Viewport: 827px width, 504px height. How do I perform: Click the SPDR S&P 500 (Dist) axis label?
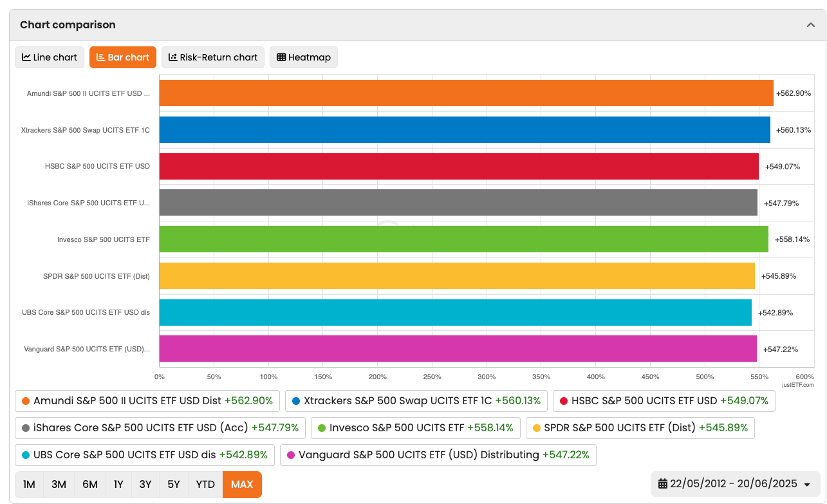point(97,276)
